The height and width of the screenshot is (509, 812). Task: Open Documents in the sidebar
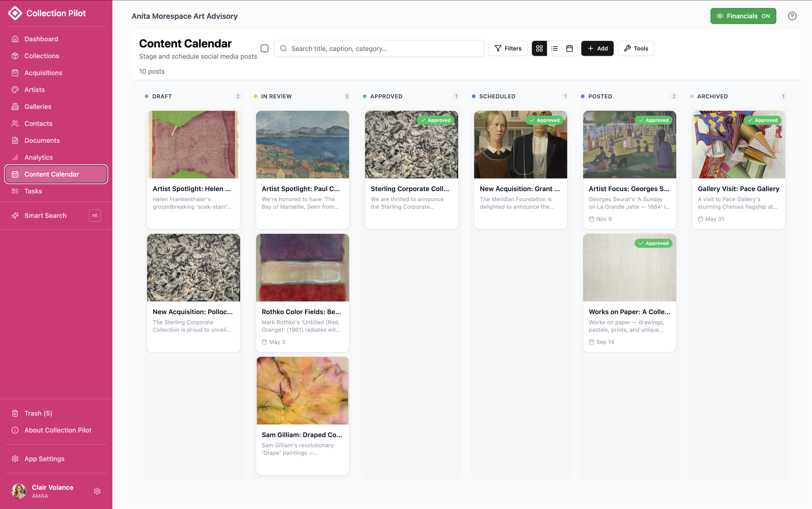(56, 140)
